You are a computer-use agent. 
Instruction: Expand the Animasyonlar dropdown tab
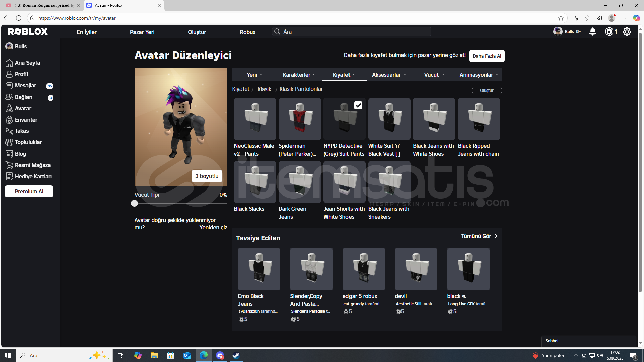(x=479, y=75)
